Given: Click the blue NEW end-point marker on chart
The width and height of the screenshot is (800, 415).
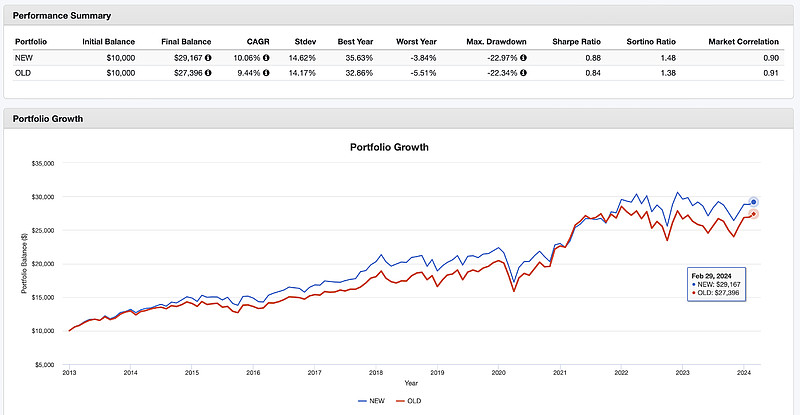Looking at the screenshot, I should [x=753, y=202].
